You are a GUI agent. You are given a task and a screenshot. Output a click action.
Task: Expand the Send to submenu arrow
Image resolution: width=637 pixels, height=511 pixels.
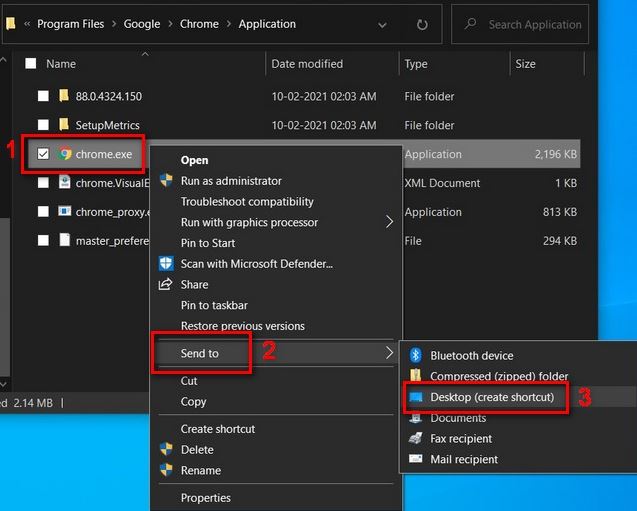pos(389,353)
